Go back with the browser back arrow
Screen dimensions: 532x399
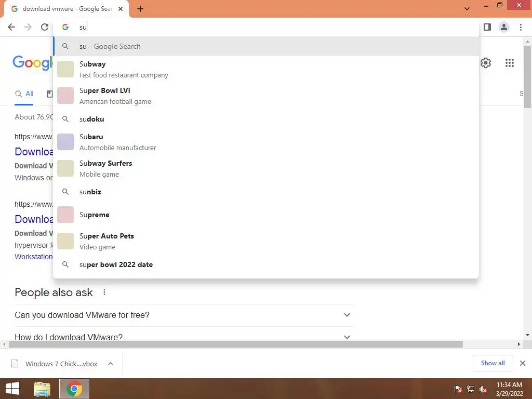(11, 27)
